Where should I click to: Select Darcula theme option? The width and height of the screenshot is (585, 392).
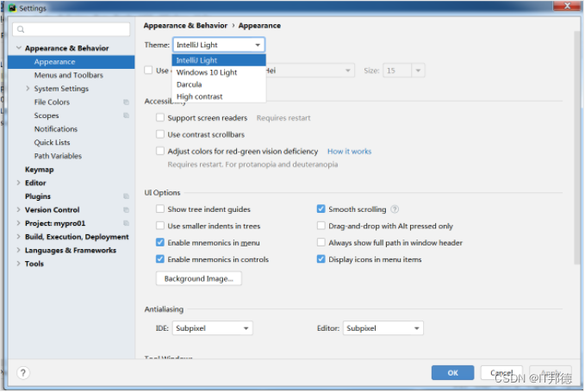coord(219,84)
